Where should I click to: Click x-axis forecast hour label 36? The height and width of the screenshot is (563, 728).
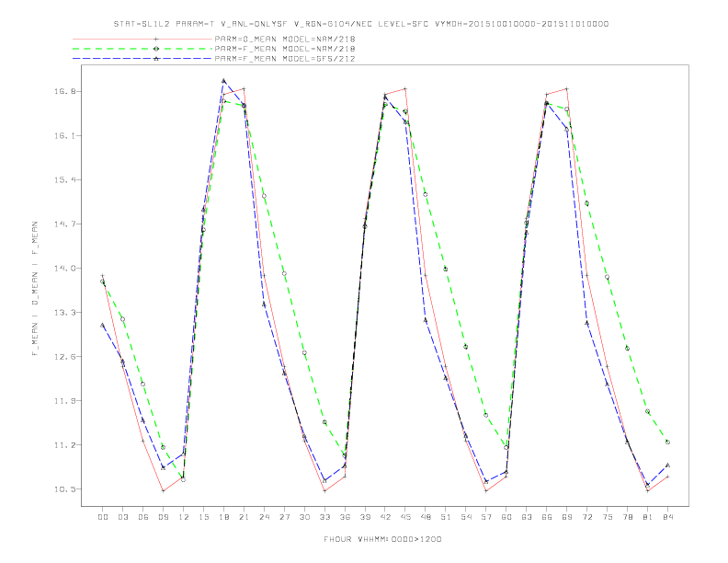pos(345,517)
